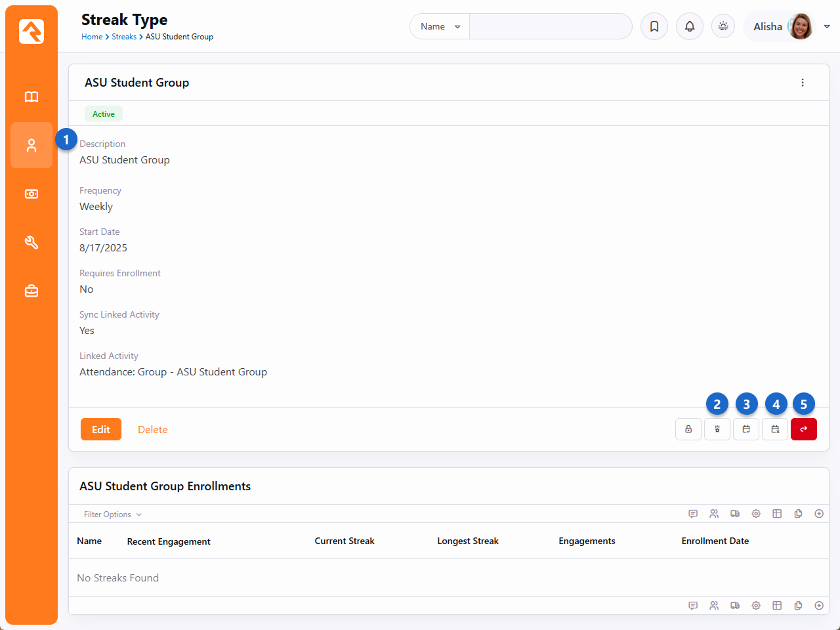The width and height of the screenshot is (840, 630).
Task: Click the search text input field
Action: [x=550, y=26]
